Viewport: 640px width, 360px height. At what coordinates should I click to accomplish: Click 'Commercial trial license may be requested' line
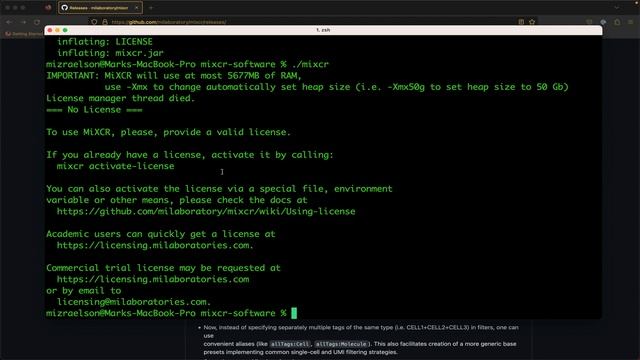(163, 268)
